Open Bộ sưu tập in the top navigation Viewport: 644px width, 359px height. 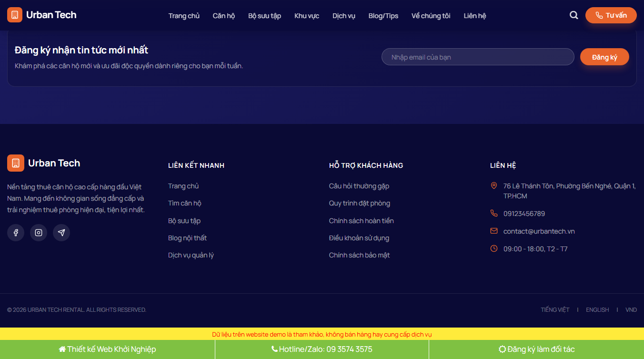(x=265, y=16)
